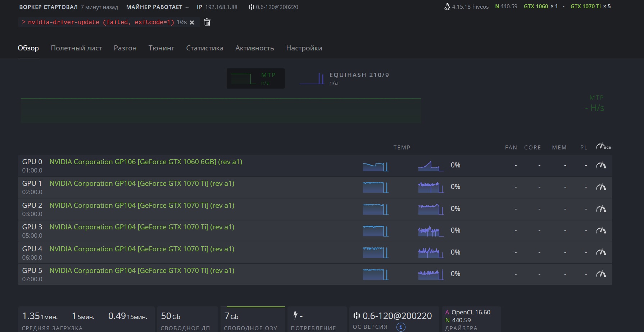This screenshot has width=644, height=332.
Task: Click the overclock speedometer icon for GPU 0
Action: [601, 166]
